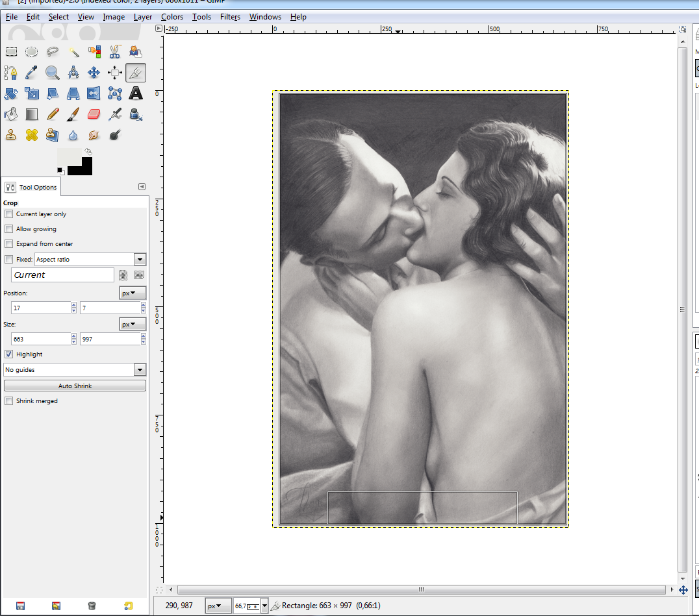The width and height of the screenshot is (699, 616).
Task: Select the Heal tool
Action: [32, 135]
